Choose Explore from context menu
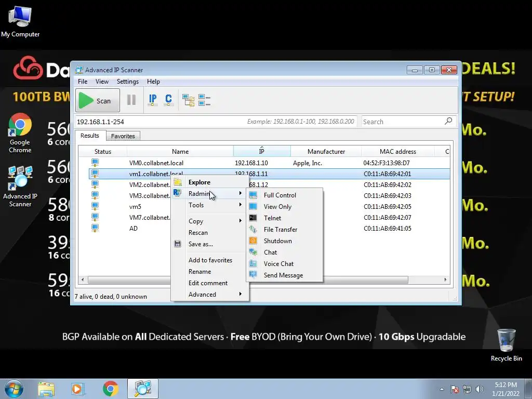 tap(210, 182)
